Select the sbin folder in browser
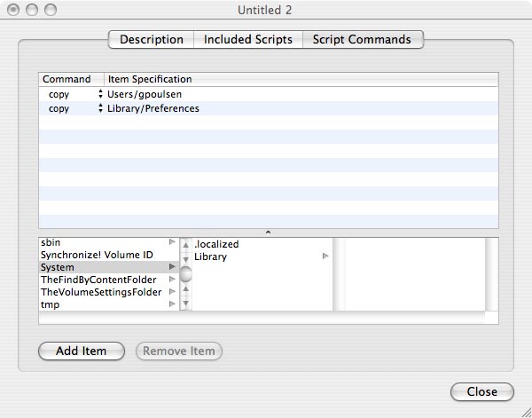 point(51,242)
